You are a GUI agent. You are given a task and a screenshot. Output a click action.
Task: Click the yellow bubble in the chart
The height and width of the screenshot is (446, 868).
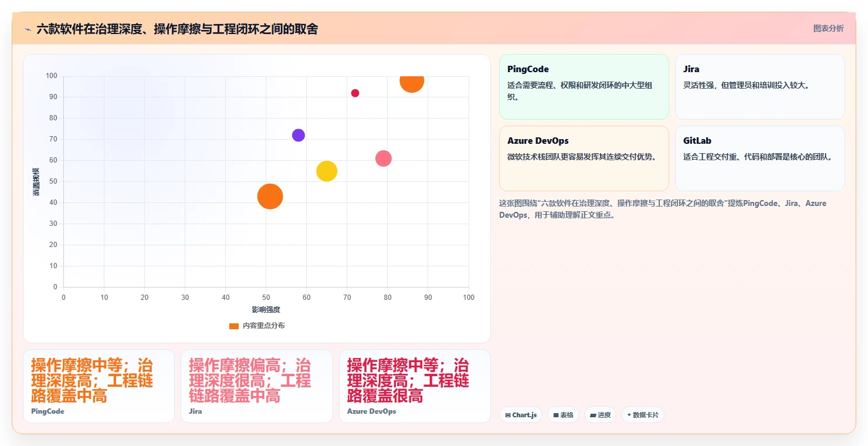point(327,171)
